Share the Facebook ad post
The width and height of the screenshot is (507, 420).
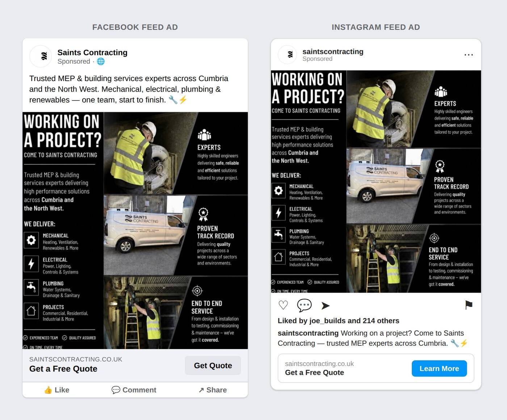coord(213,390)
